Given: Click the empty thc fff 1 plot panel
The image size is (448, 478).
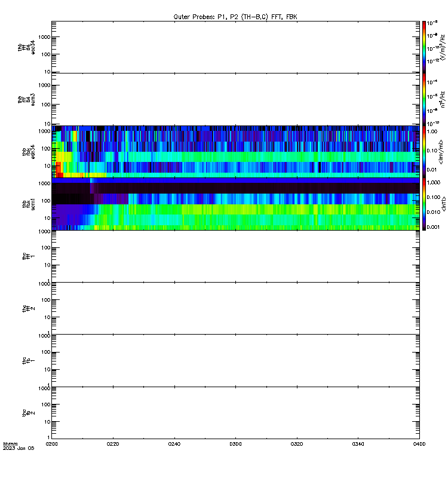Looking at the screenshot, I should [x=235, y=256].
